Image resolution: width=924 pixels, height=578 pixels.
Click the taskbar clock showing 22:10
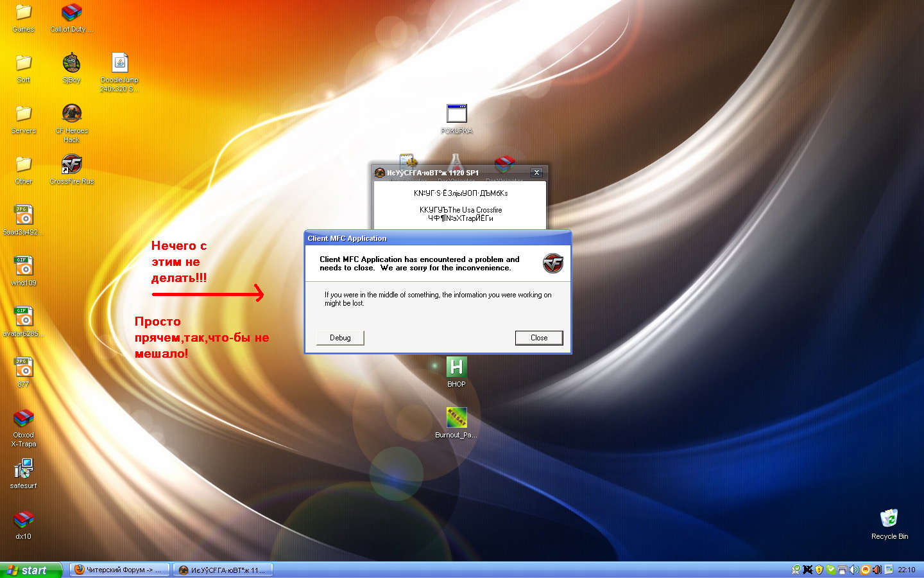pyautogui.click(x=907, y=570)
